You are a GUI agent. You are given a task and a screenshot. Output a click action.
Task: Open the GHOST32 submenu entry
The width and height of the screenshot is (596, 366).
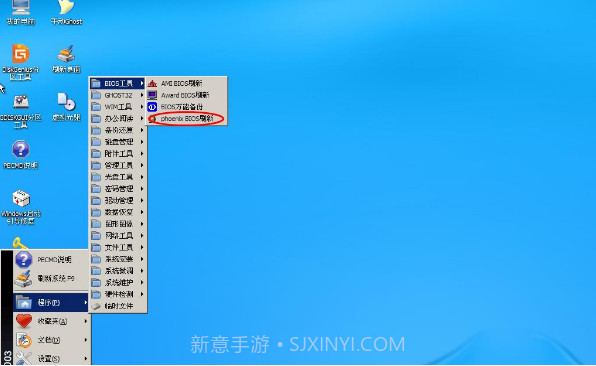tap(118, 95)
